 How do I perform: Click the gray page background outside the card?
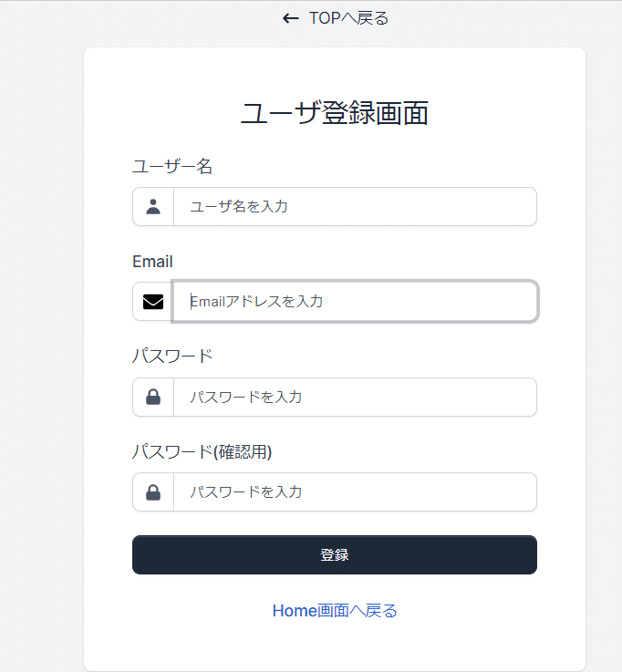point(41,365)
